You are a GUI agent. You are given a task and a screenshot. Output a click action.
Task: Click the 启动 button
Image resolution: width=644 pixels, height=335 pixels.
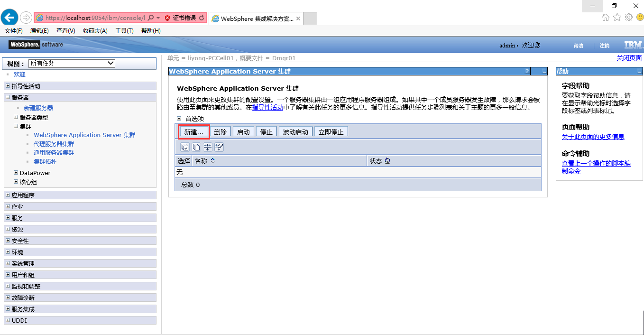tap(243, 131)
